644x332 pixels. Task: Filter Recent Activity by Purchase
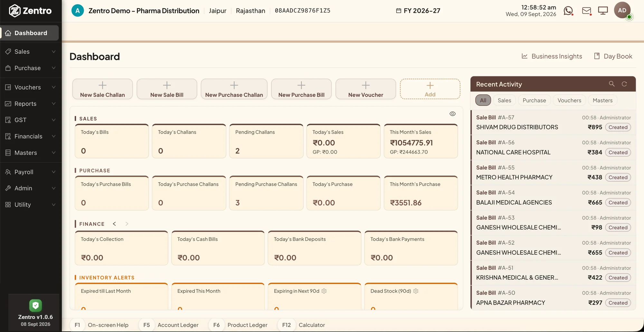[534, 100]
